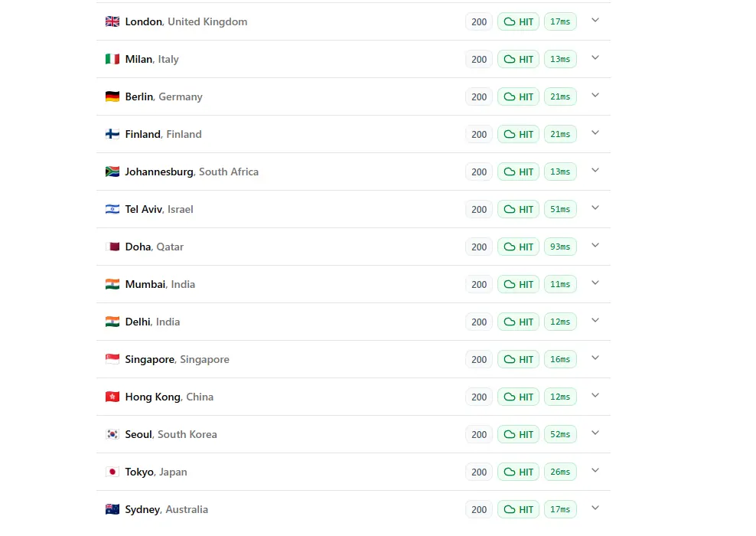Click the Qatar flag beside Doha
This screenshot has width=756, height=536.
[112, 247]
